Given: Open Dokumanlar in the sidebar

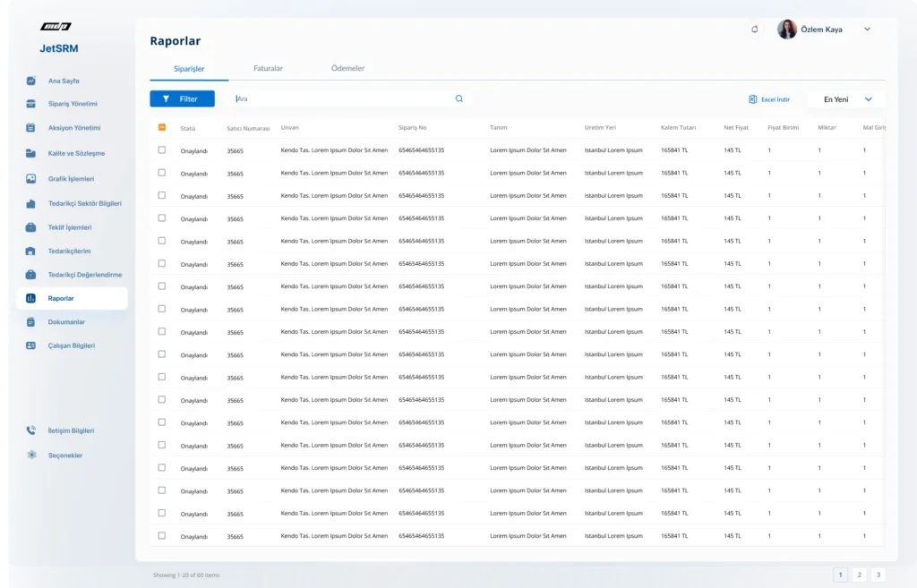Looking at the screenshot, I should point(66,321).
